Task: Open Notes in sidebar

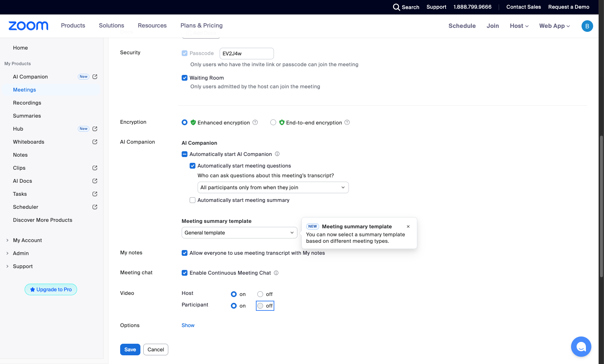Action: tap(20, 155)
